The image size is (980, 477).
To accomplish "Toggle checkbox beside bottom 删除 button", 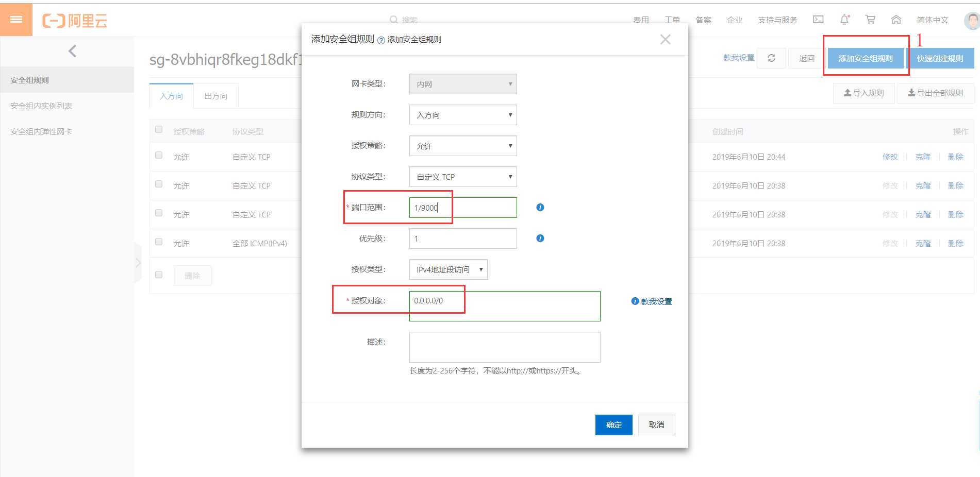I will point(159,275).
